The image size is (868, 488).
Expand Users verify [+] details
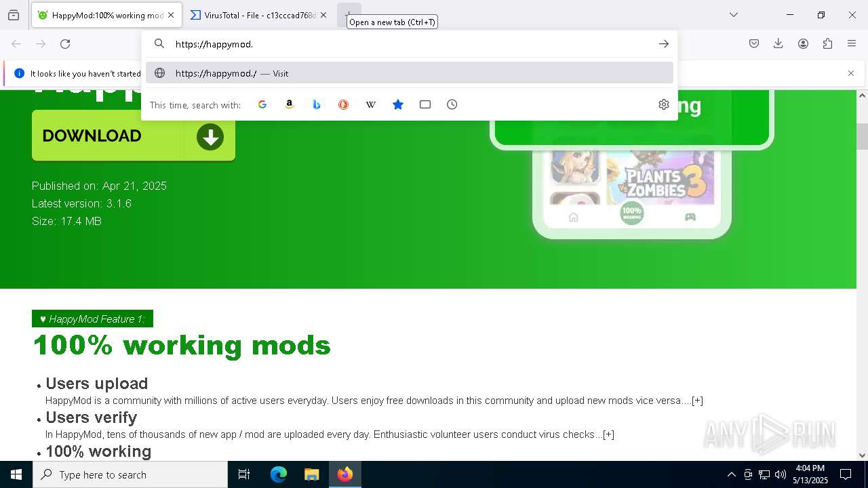608,434
